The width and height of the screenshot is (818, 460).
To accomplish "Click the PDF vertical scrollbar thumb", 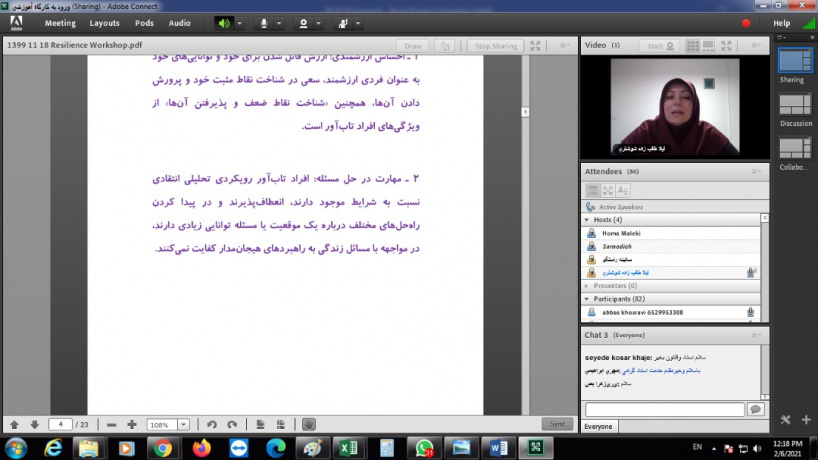I will coord(525,112).
